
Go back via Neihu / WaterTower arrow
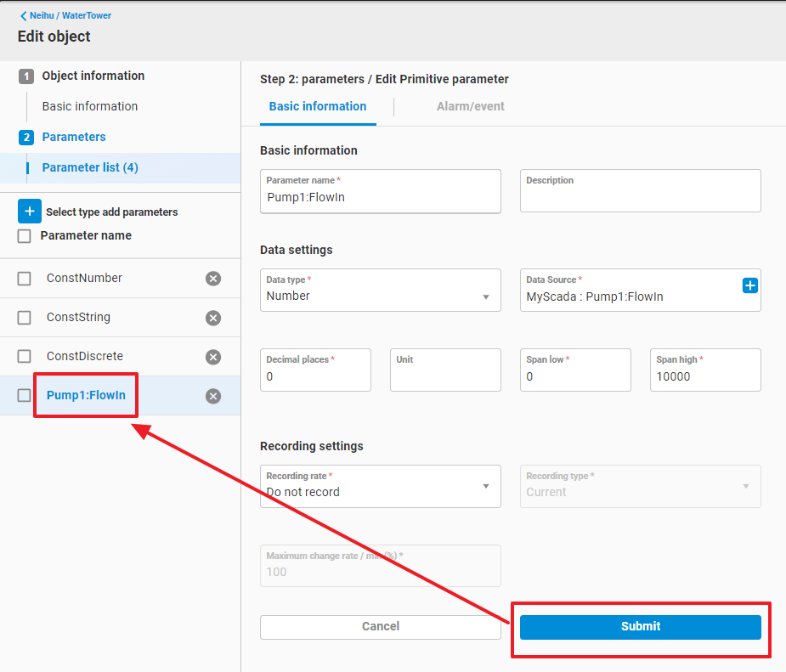[x=24, y=15]
